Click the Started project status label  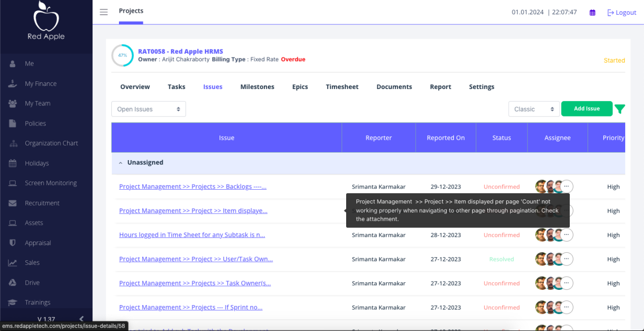point(614,61)
